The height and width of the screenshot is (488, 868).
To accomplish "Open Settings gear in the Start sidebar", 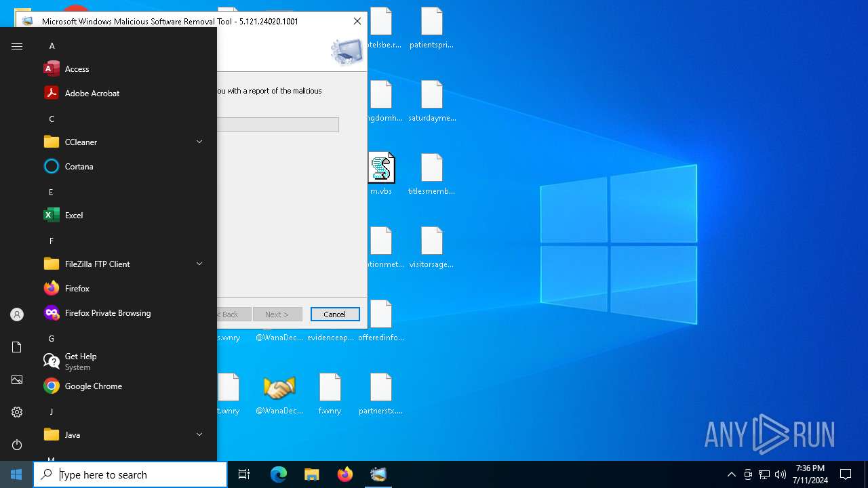I will 17,412.
